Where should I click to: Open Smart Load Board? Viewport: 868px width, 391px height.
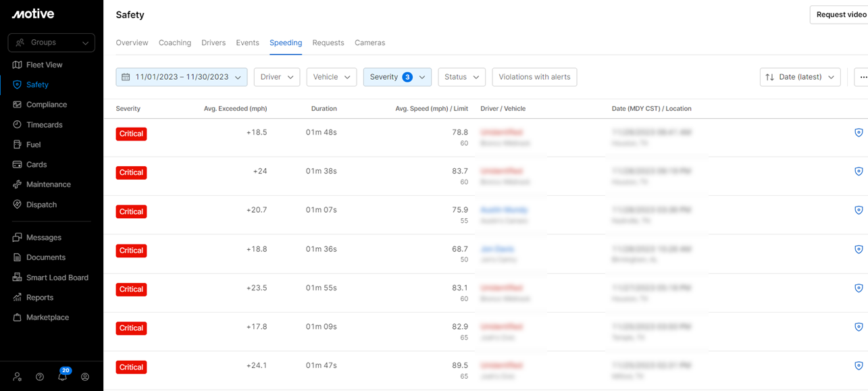(57, 278)
